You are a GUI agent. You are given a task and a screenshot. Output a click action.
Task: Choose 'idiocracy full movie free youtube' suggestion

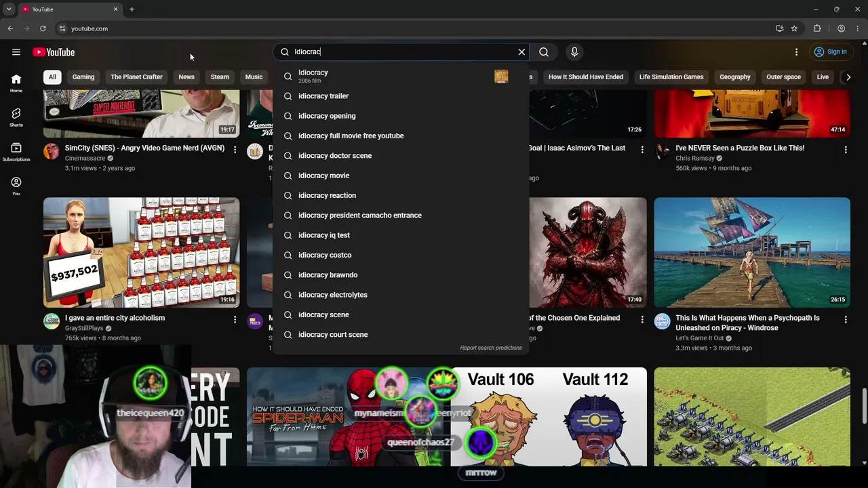click(x=401, y=136)
